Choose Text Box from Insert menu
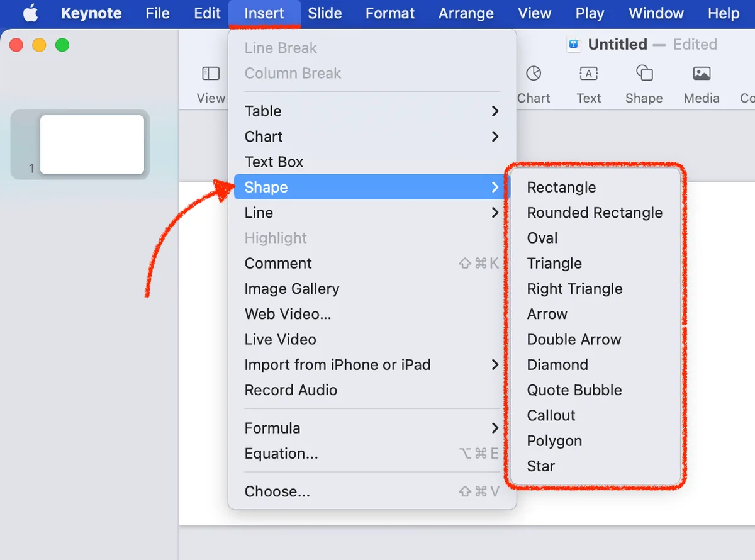The image size is (755, 560). [x=372, y=162]
